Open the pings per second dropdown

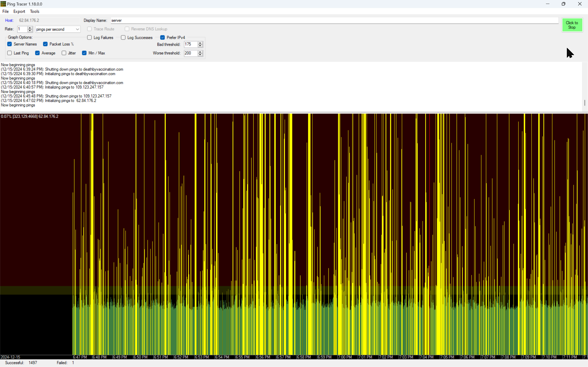click(x=77, y=29)
